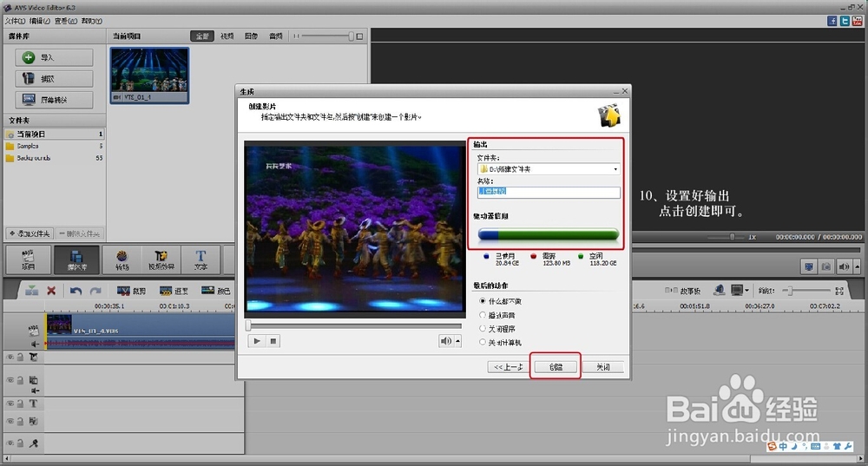Open the View (查看) menu
The width and height of the screenshot is (868, 466).
click(66, 21)
